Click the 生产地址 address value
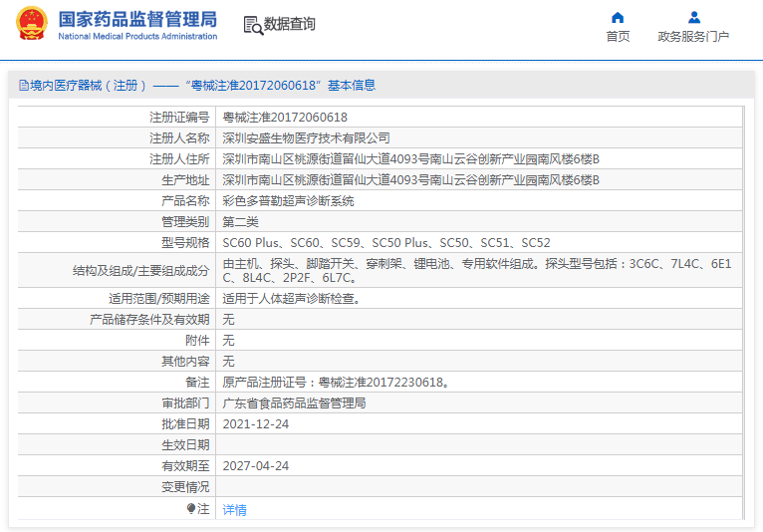Viewport: 763px width, 532px height. click(x=410, y=180)
